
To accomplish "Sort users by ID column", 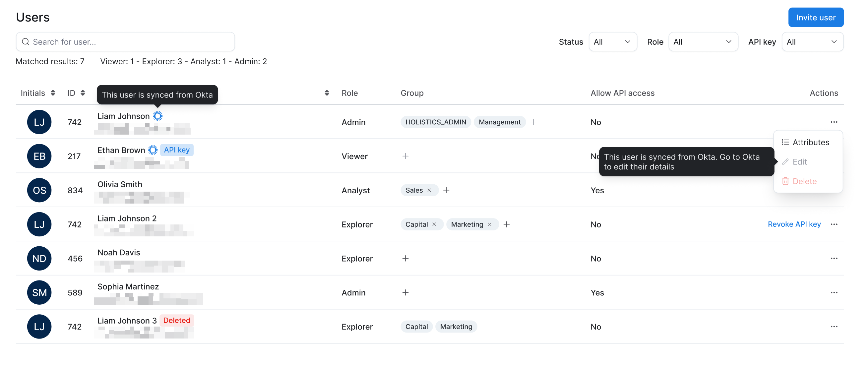I will click(83, 93).
